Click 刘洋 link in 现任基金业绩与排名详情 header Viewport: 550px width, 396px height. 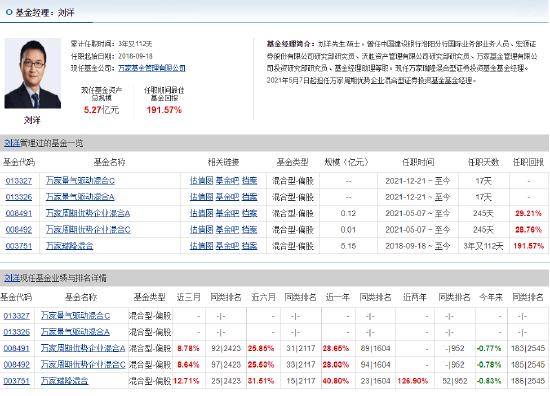point(12,278)
